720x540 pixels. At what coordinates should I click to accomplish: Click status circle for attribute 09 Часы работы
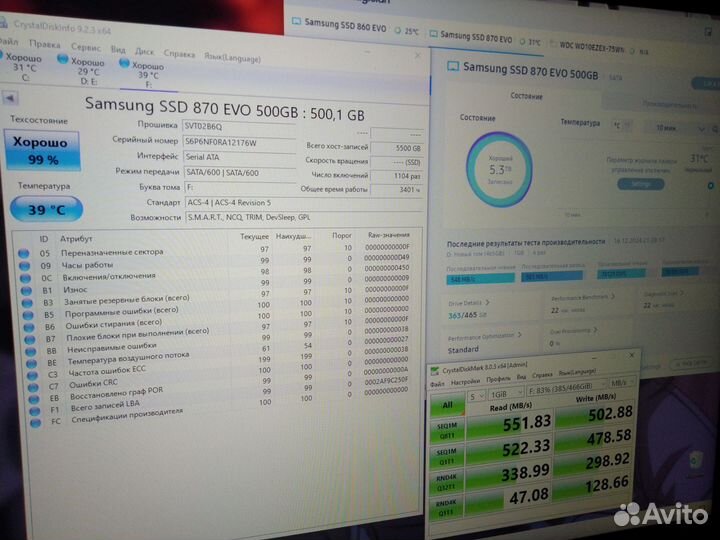[25, 265]
